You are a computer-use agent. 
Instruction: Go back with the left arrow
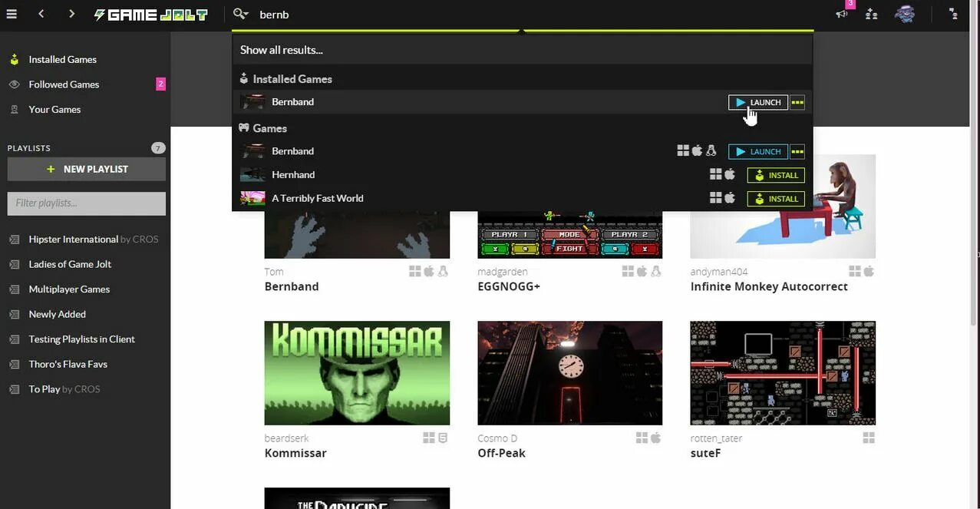41,14
